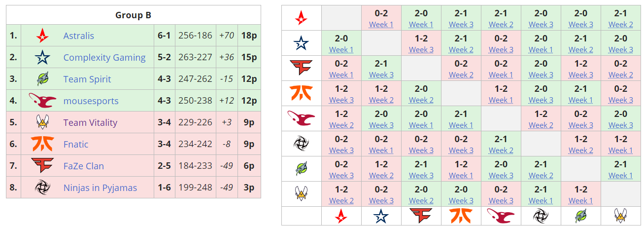Follow the FaZe Clan link
The height and width of the screenshot is (227, 644).
point(83,166)
